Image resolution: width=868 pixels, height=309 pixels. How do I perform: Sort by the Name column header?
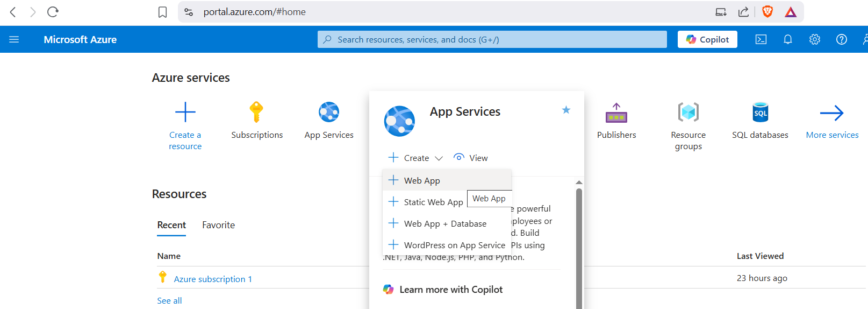[x=169, y=256]
